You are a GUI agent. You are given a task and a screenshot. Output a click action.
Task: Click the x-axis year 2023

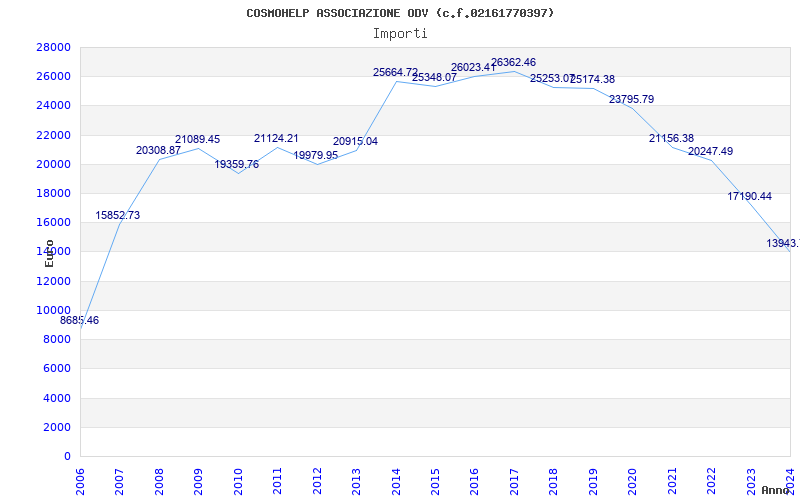[x=751, y=480]
